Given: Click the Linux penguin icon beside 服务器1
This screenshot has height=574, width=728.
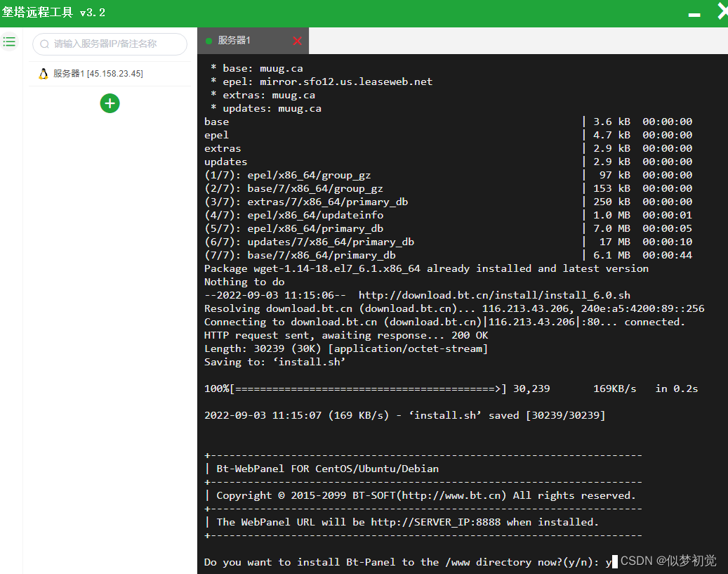Looking at the screenshot, I should tap(44, 74).
